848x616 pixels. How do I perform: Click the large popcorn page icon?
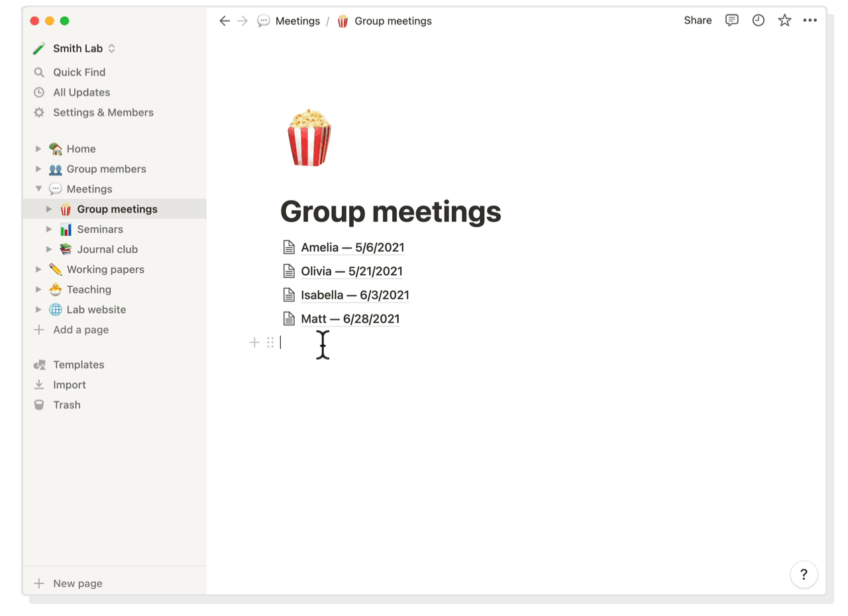coord(309,138)
